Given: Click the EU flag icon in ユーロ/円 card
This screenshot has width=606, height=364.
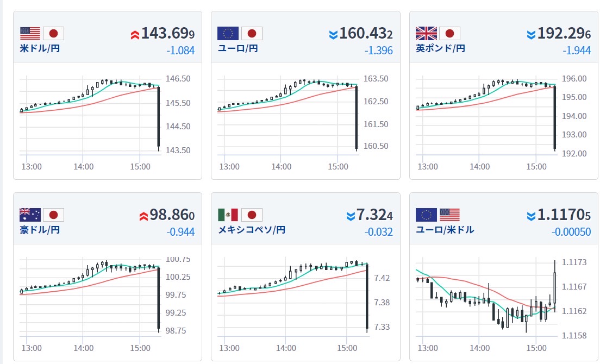Looking at the screenshot, I should point(228,34).
